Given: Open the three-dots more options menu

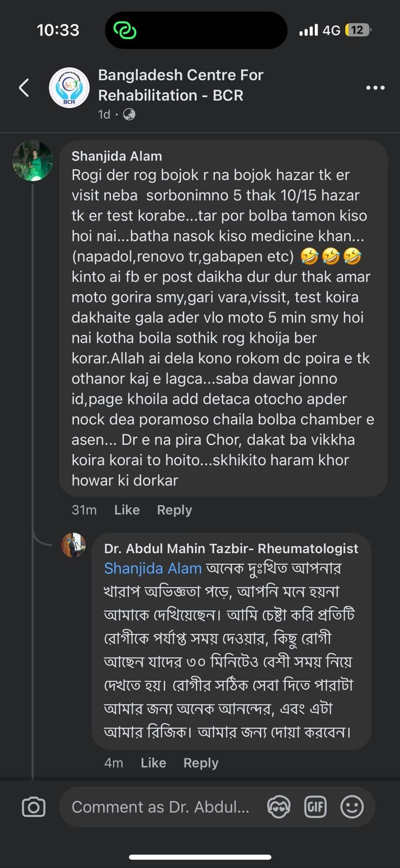Looking at the screenshot, I should 375,87.
